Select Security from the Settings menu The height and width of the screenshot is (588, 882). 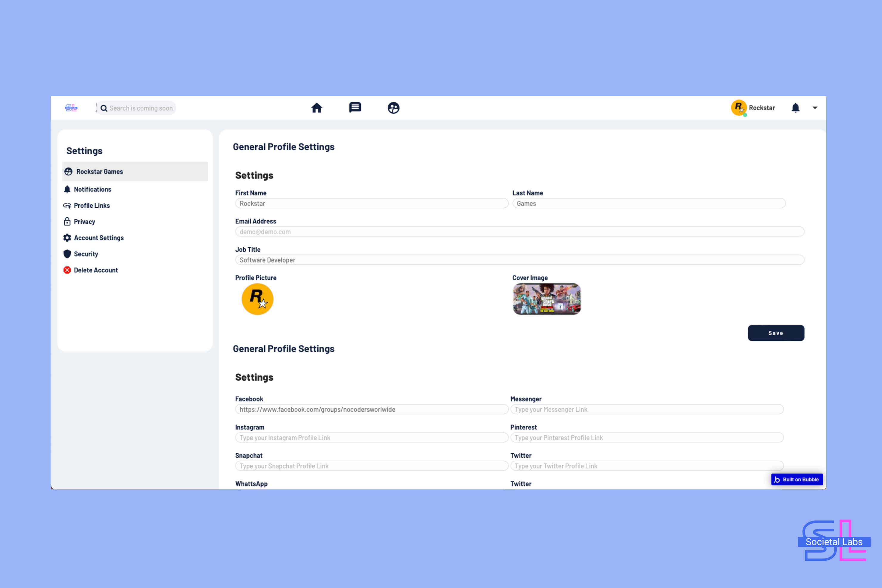click(x=86, y=254)
